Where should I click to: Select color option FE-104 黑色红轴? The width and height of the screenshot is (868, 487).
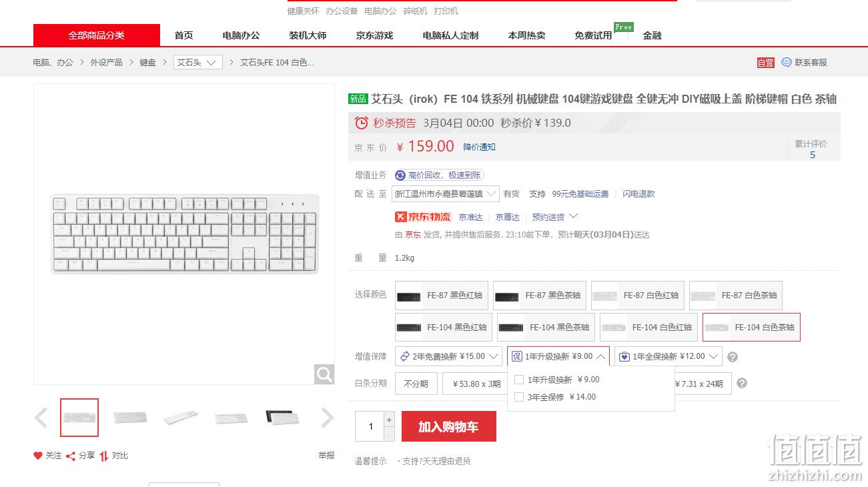tap(444, 328)
